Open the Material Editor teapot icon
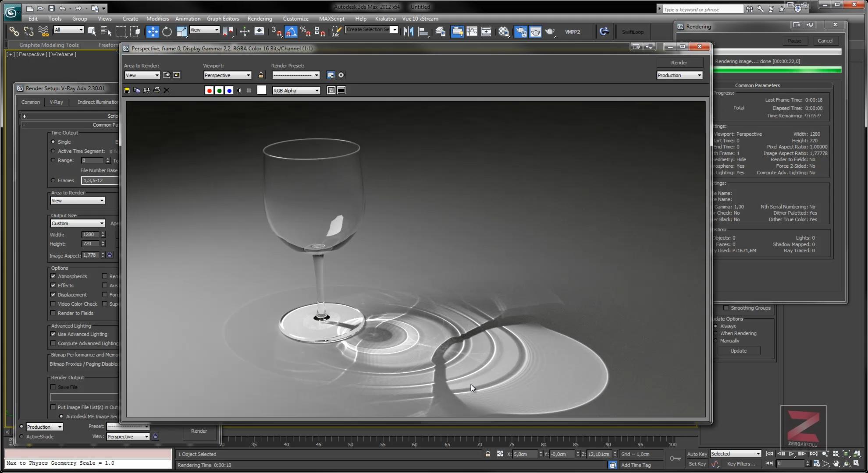The image size is (868, 473). [x=536, y=32]
